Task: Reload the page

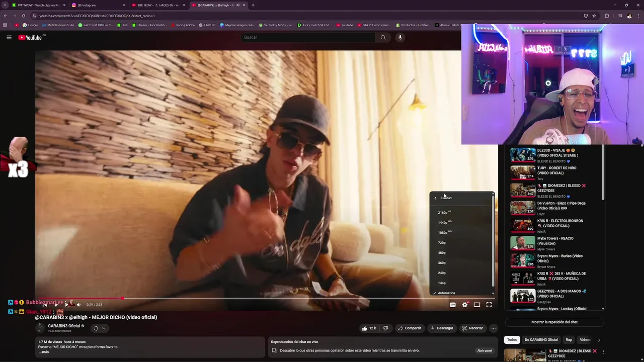Action: click(23, 16)
